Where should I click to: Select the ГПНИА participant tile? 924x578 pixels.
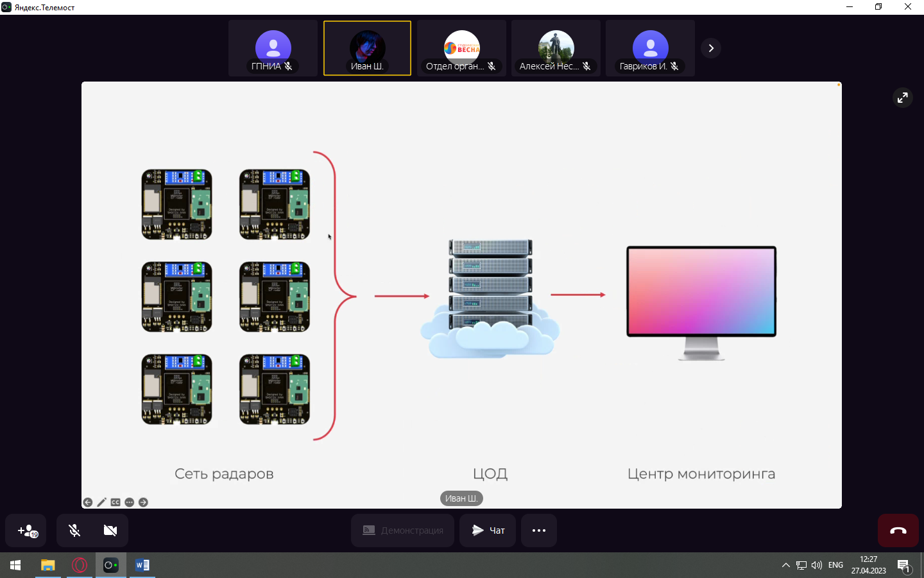point(273,48)
